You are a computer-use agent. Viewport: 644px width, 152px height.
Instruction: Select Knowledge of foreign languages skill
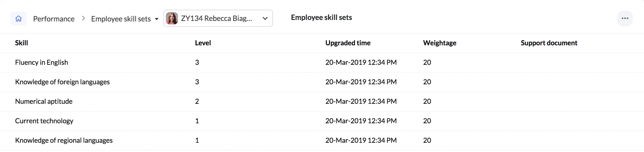62,82
